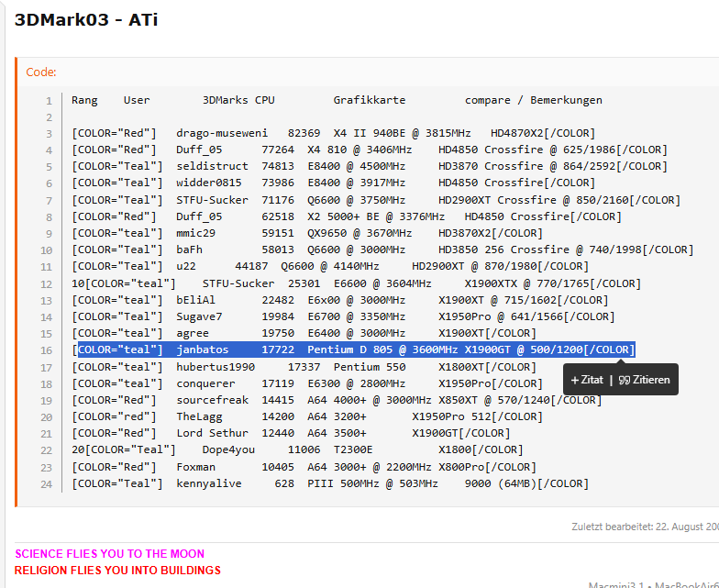Image resolution: width=719 pixels, height=588 pixels.
Task: Click the code line for seldistruct
Action: click(370, 166)
